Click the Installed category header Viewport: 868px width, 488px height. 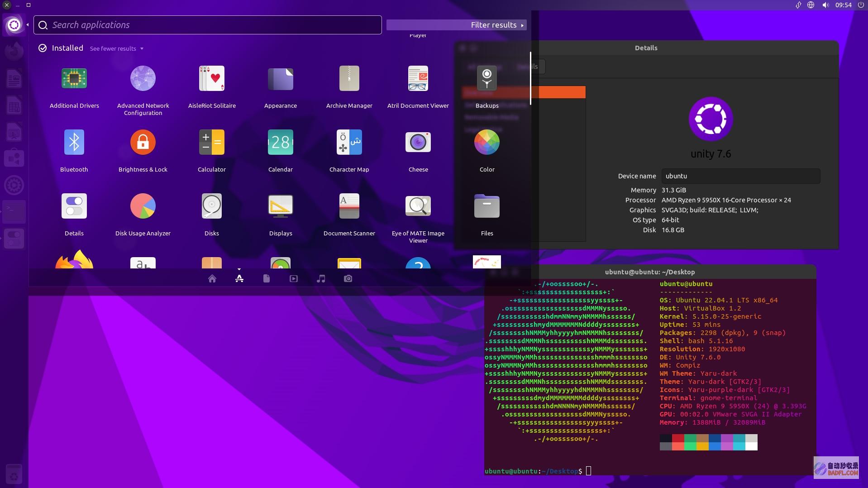pos(67,48)
